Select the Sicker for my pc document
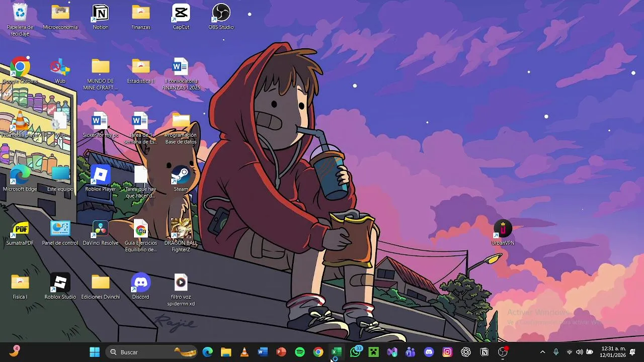 101,124
